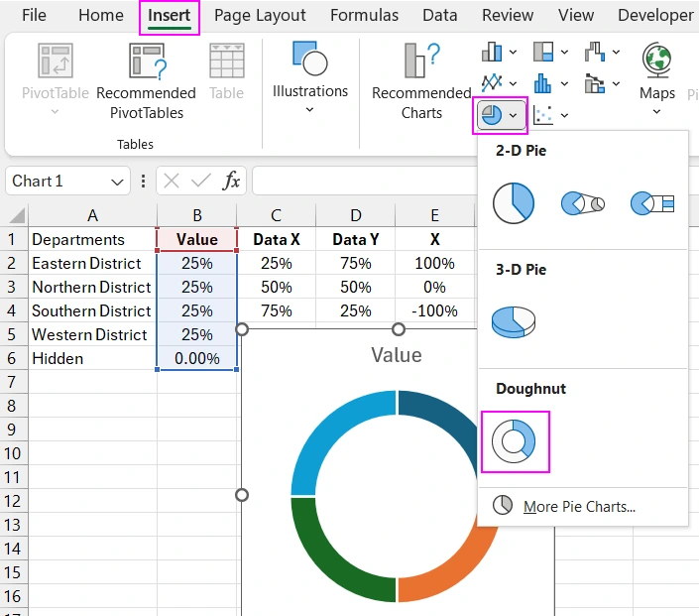
Task: Open the Insert Scatter or Bubble Chart dropdown
Action: click(551, 115)
